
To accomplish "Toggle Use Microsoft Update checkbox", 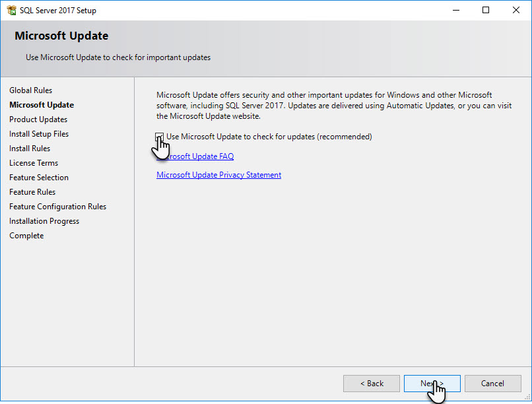I will click(160, 137).
